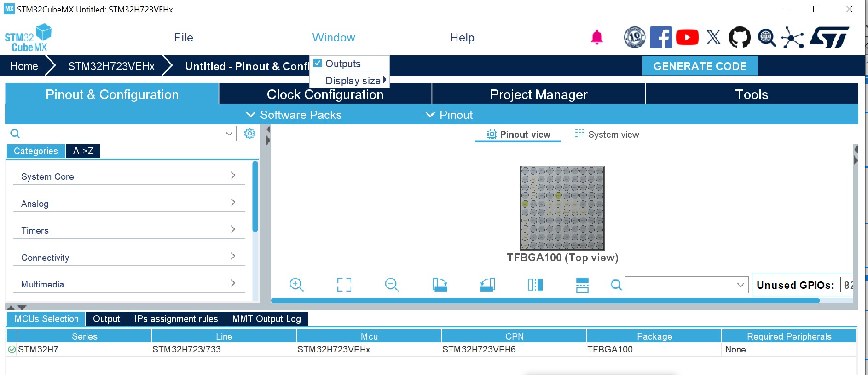868x375 pixels.
Task: Expand the Timers category
Action: coord(129,230)
